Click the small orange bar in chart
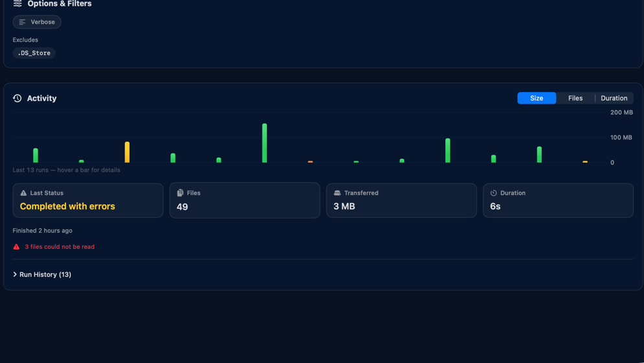This screenshot has width=644, height=363. [x=310, y=162]
